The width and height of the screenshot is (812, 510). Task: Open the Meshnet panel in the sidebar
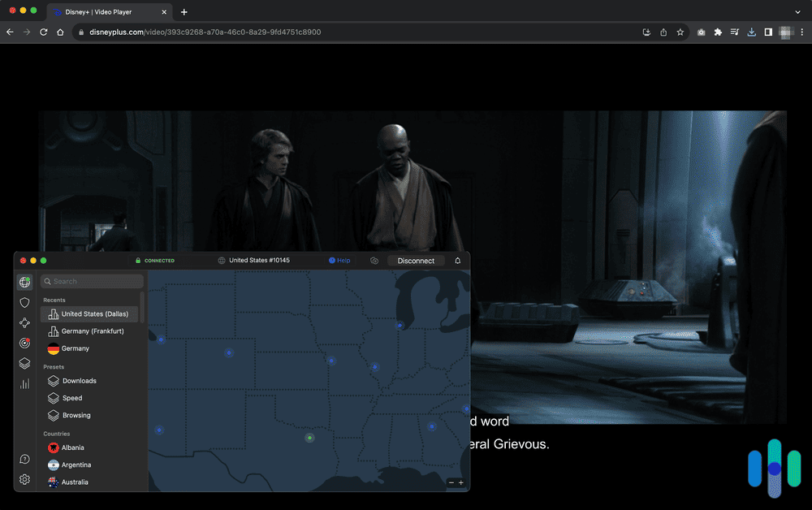pyautogui.click(x=24, y=322)
